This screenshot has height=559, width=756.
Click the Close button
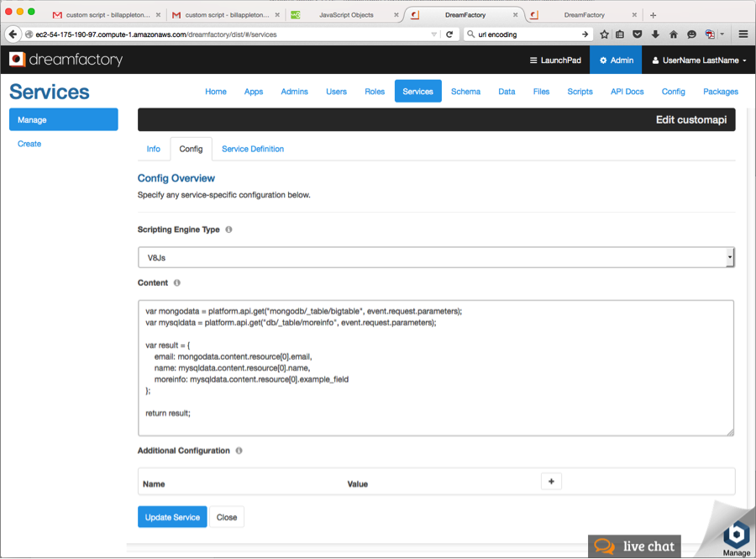coord(227,517)
